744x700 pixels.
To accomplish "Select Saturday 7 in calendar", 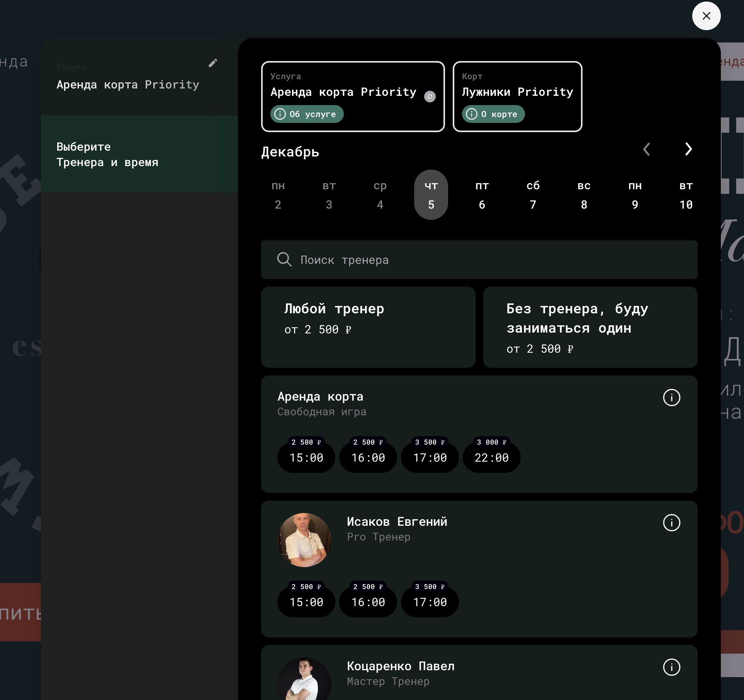I will tap(533, 195).
